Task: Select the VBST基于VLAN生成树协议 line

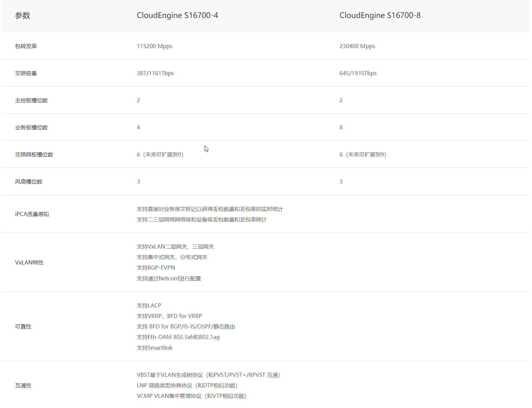Action: [x=208, y=375]
